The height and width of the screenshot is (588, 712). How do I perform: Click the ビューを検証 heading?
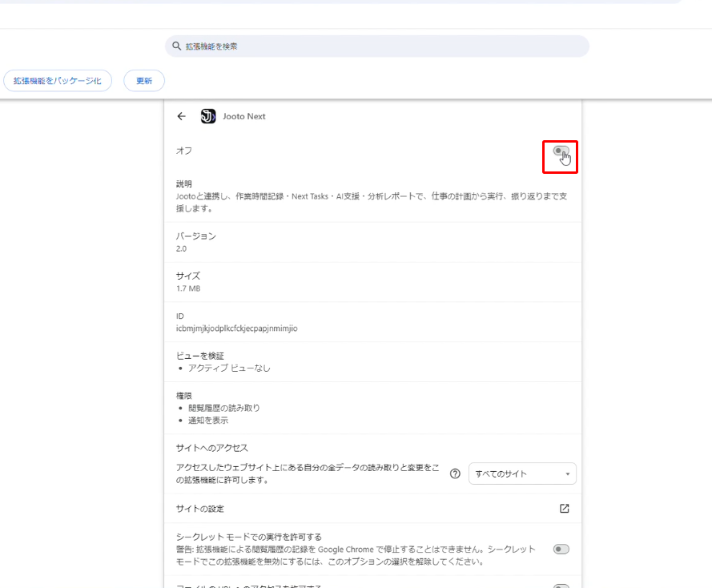click(x=199, y=356)
